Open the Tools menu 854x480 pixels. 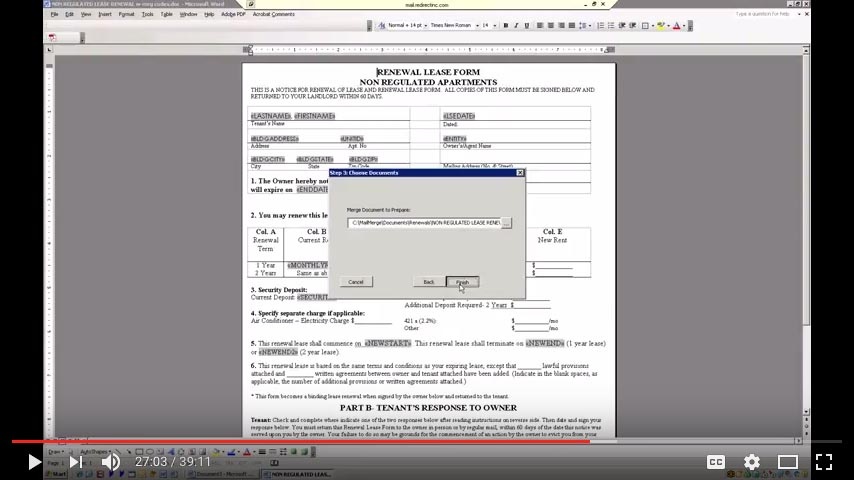(x=148, y=14)
